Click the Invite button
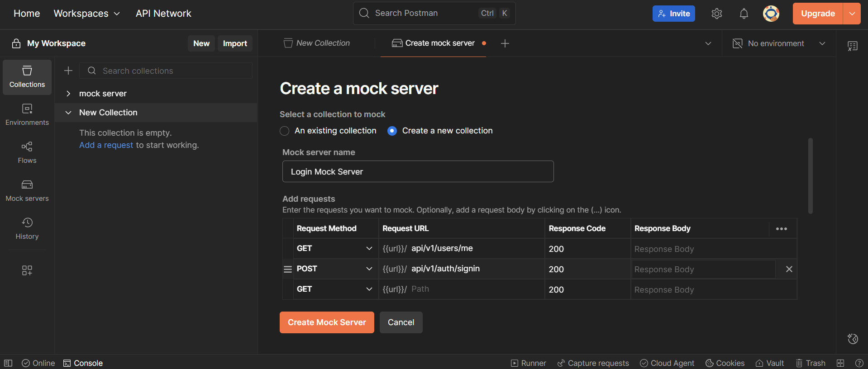Viewport: 868px width, 369px height. click(x=673, y=14)
